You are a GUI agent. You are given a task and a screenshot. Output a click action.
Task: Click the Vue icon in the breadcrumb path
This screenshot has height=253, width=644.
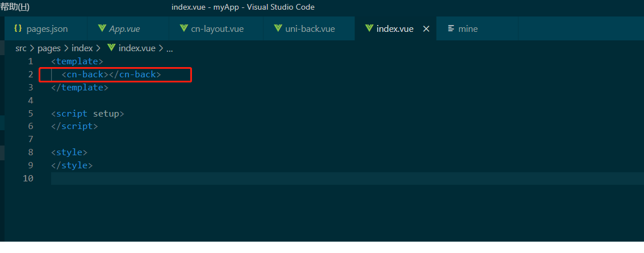[x=111, y=48]
